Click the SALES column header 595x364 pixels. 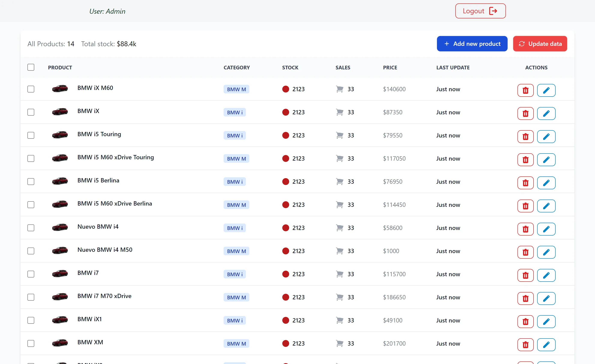[x=343, y=68]
